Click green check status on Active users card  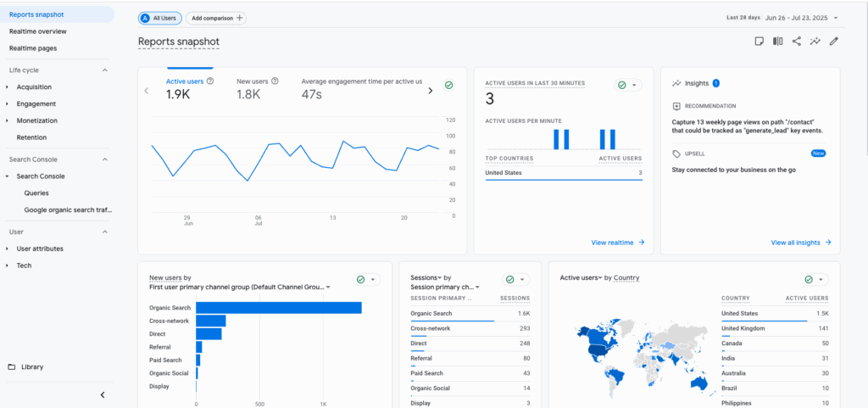click(448, 85)
